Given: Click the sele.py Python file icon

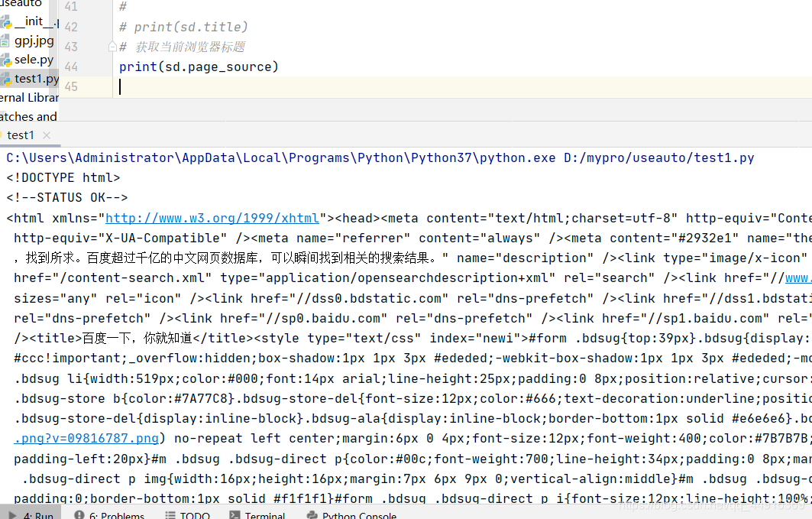Looking at the screenshot, I should pos(5,60).
